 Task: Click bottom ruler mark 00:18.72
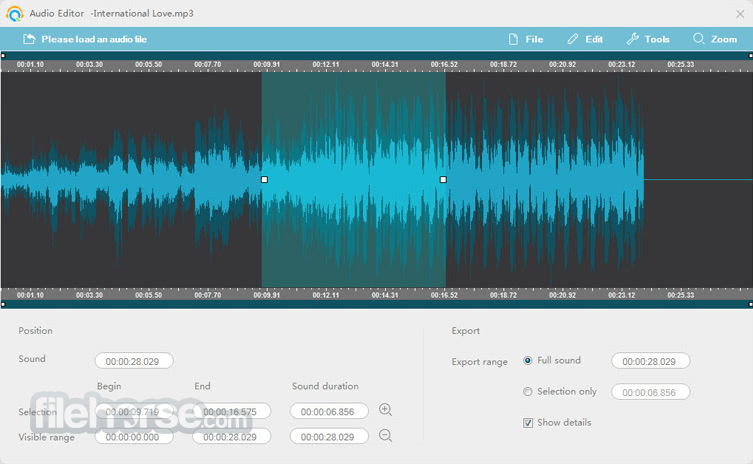click(503, 295)
